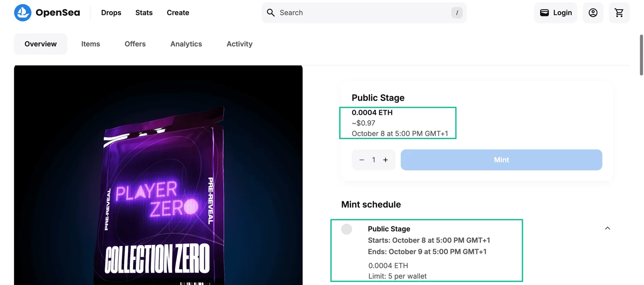
Task: Switch to the Analytics tab
Action: (x=186, y=44)
